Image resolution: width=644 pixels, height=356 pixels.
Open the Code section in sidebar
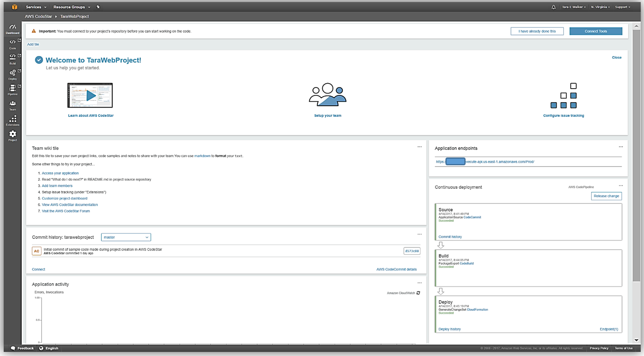[x=13, y=43]
